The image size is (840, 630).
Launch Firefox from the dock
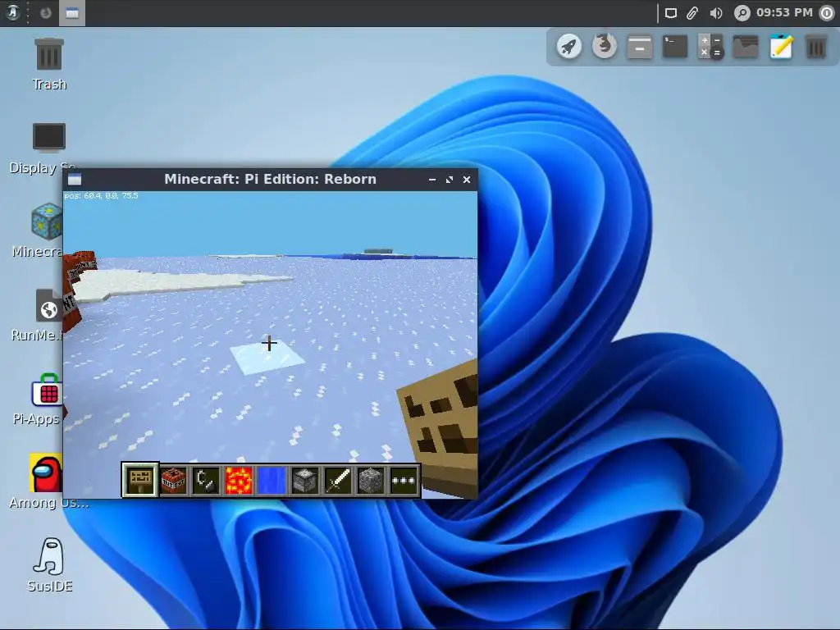pyautogui.click(x=605, y=46)
